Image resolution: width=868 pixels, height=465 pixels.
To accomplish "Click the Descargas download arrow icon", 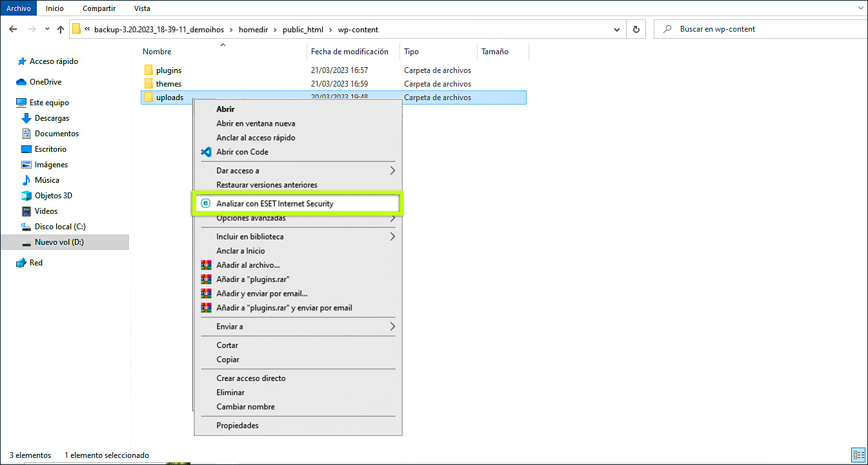I will point(26,118).
